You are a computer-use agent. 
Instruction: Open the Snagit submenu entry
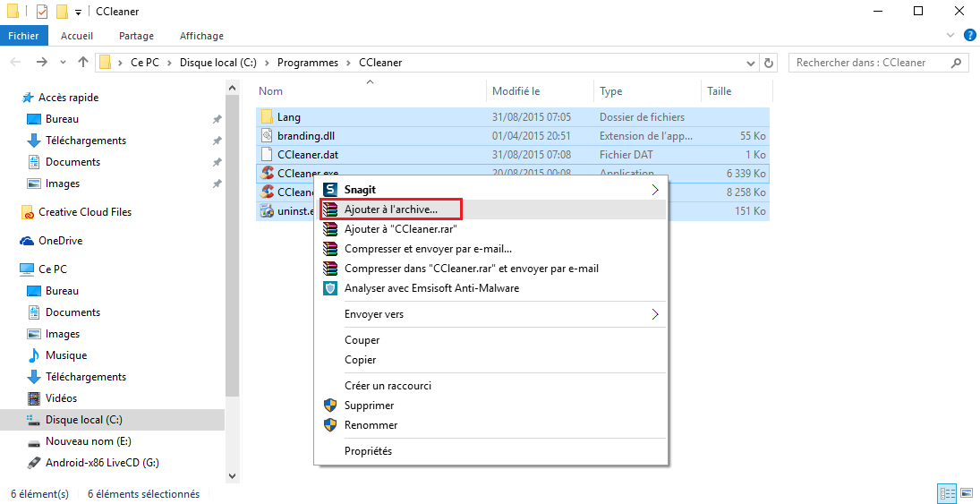coord(490,190)
